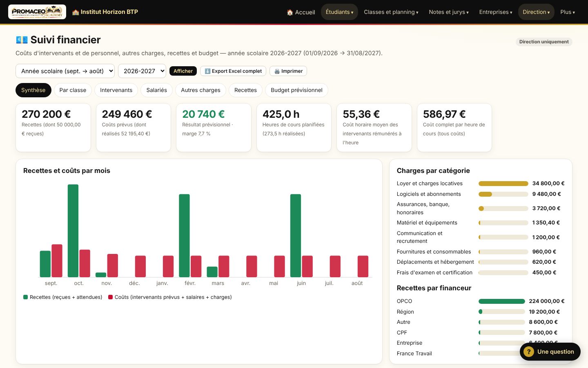Open the Notes et jurys menu
Image resolution: width=588 pixels, height=368 pixels.
point(449,12)
